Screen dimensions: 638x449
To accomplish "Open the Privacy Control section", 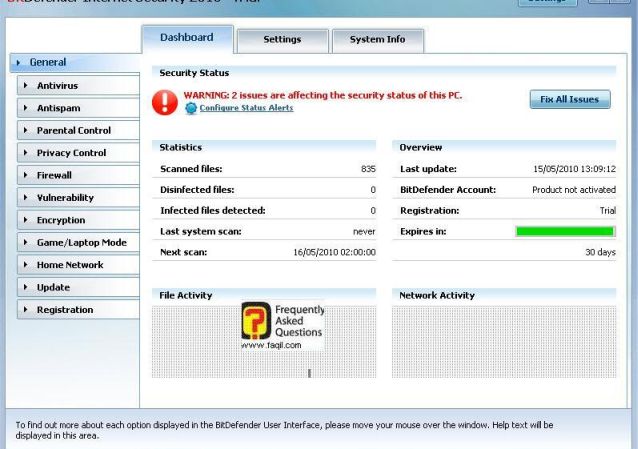I will pyautogui.click(x=79, y=153).
